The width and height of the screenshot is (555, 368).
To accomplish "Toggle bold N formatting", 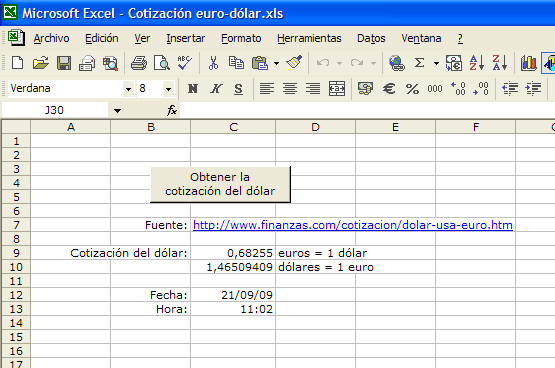I will [193, 88].
